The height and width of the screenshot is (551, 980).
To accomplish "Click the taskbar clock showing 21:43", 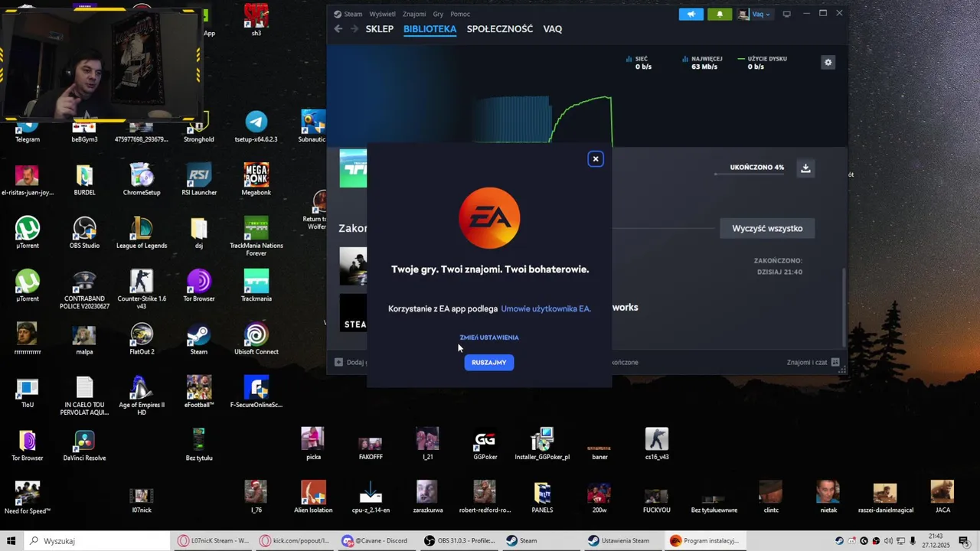I will click(936, 541).
